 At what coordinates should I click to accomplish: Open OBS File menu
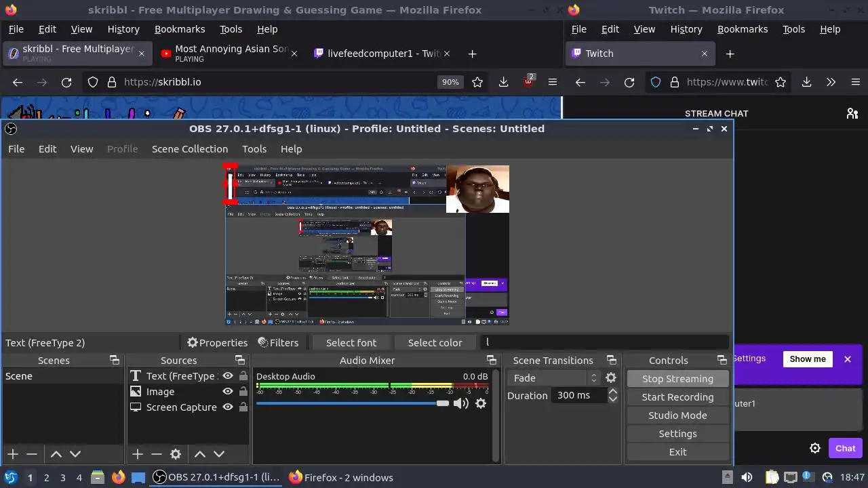tap(16, 149)
